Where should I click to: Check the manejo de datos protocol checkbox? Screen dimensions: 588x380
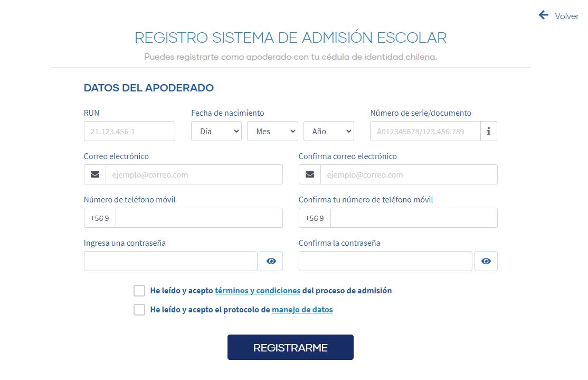point(139,310)
